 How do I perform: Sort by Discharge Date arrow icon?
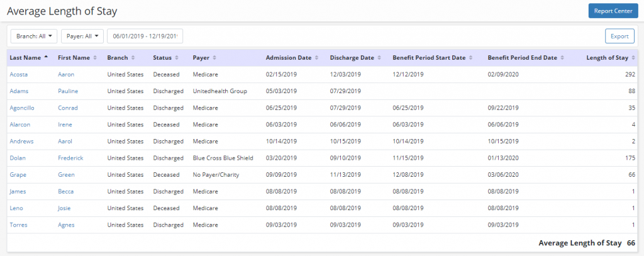tap(380, 58)
